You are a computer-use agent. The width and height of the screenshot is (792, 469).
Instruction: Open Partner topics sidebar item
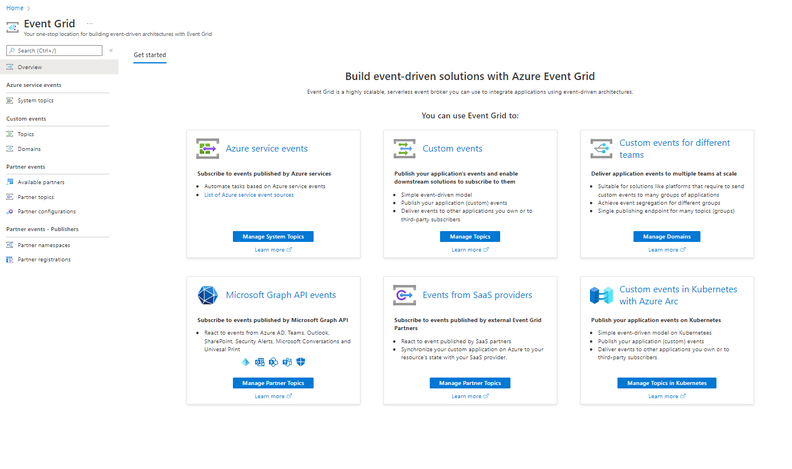tap(35, 197)
